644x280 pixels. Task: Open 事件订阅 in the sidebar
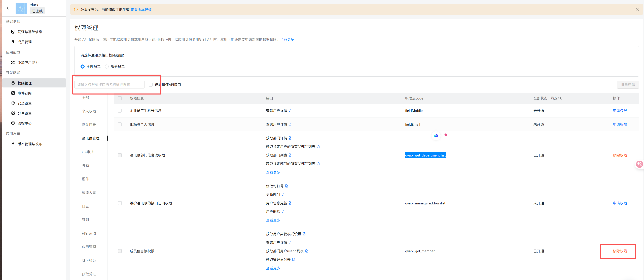[24, 93]
